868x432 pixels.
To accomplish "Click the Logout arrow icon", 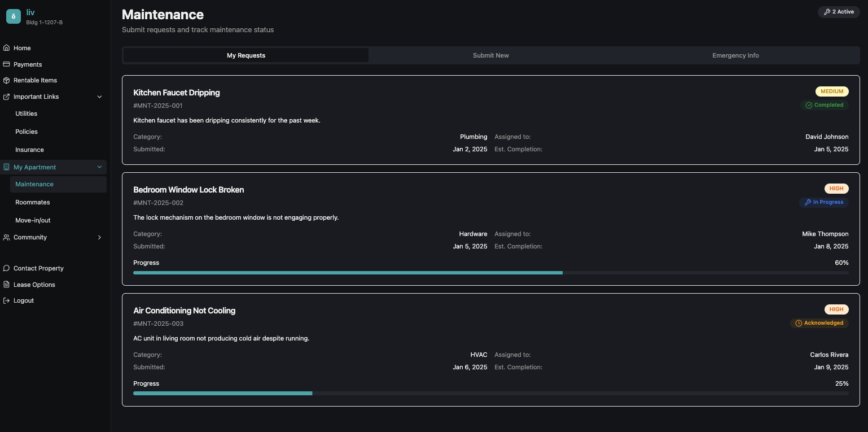I will tap(7, 300).
